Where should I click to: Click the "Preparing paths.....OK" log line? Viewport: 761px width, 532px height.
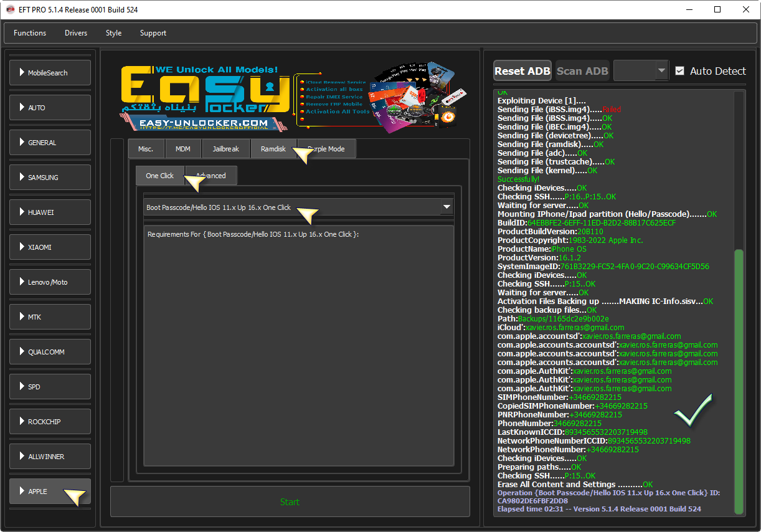(x=539, y=467)
